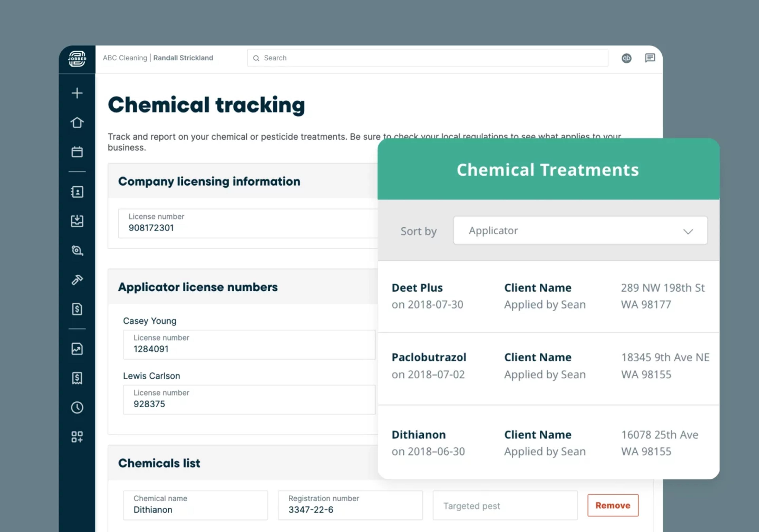759x532 pixels.
Task: Go to Home via house icon
Action: click(x=77, y=123)
